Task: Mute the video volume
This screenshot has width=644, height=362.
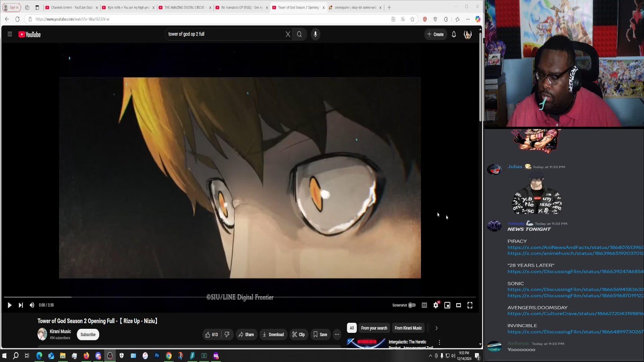Action: click(x=32, y=305)
